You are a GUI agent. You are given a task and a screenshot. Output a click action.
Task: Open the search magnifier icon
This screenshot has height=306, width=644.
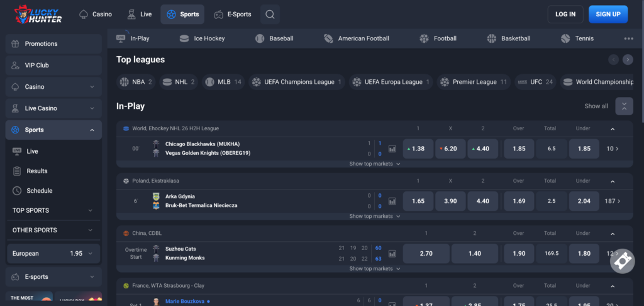click(270, 14)
